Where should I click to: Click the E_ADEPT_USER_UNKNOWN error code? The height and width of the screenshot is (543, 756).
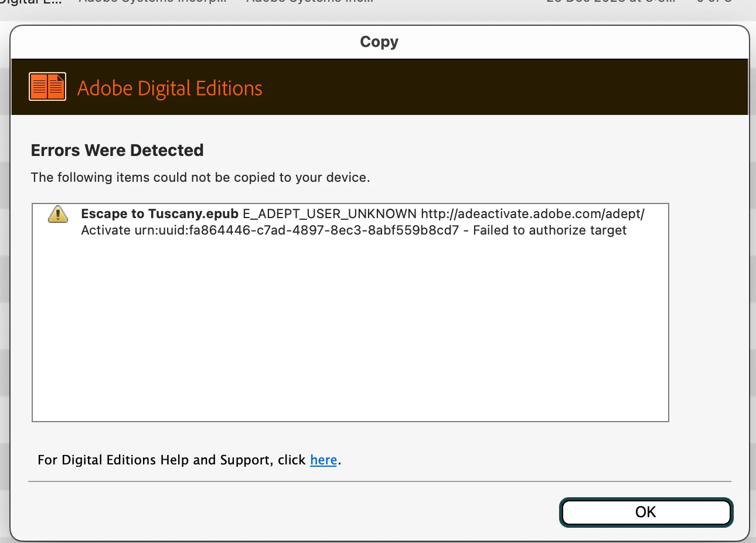click(329, 213)
